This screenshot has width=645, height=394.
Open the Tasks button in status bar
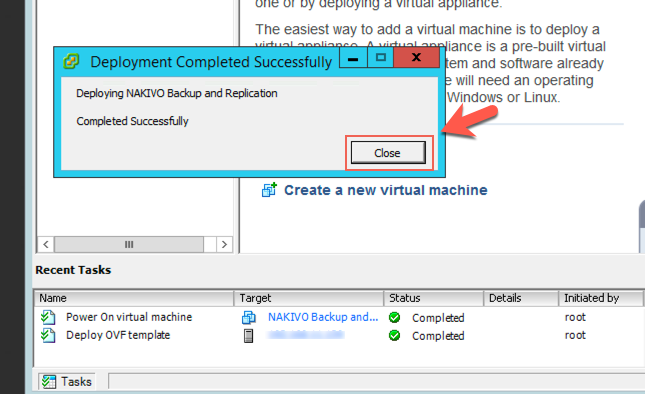(67, 382)
